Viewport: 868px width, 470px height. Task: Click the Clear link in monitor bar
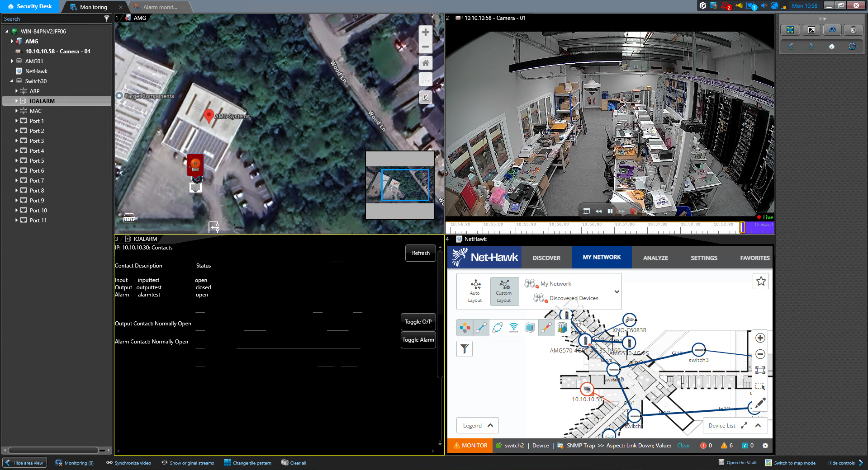tap(683, 446)
